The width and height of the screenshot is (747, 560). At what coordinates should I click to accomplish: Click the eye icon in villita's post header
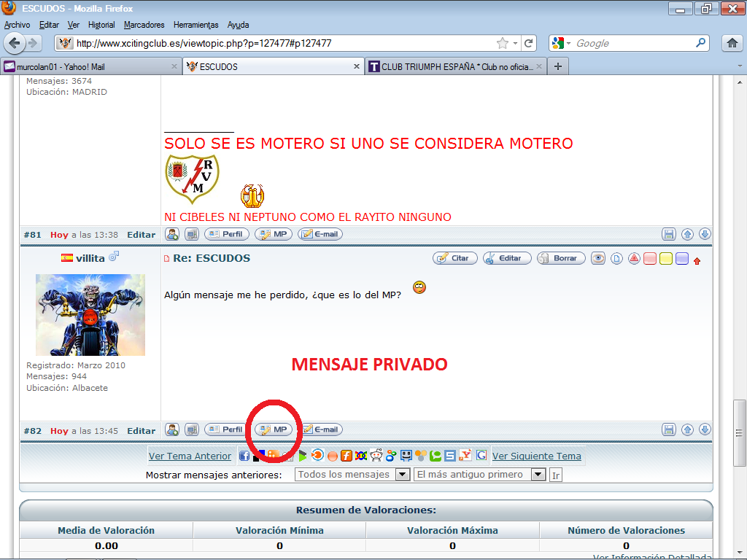pos(598,258)
